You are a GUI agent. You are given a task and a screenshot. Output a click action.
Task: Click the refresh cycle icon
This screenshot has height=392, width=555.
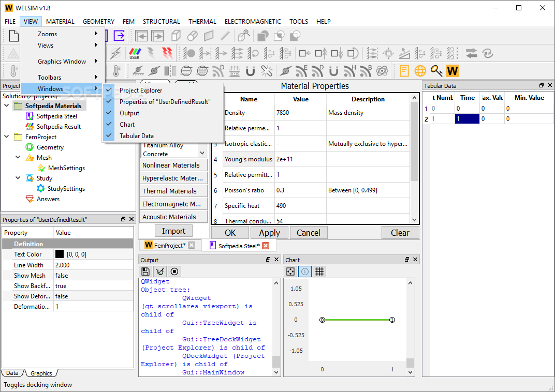click(488, 53)
